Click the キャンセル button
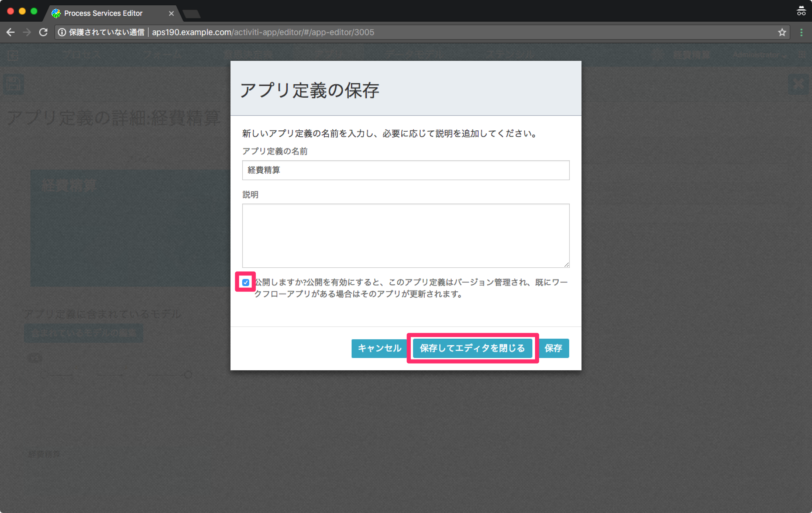The height and width of the screenshot is (513, 812). click(x=379, y=348)
